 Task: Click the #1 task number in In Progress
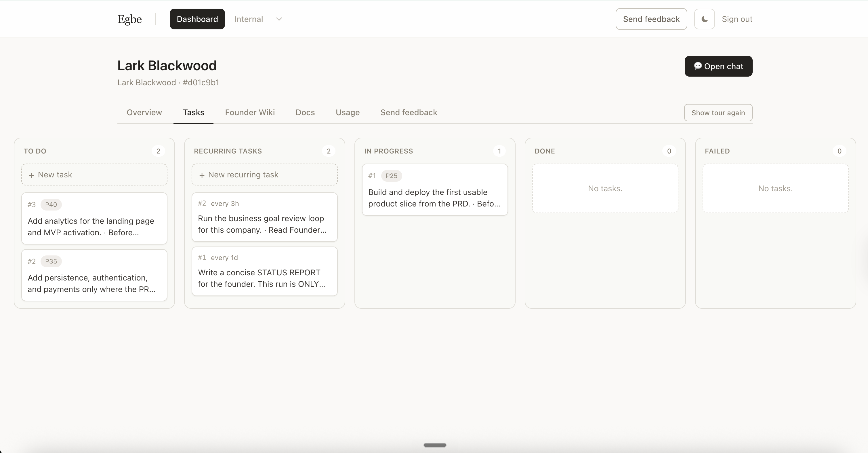click(x=372, y=176)
